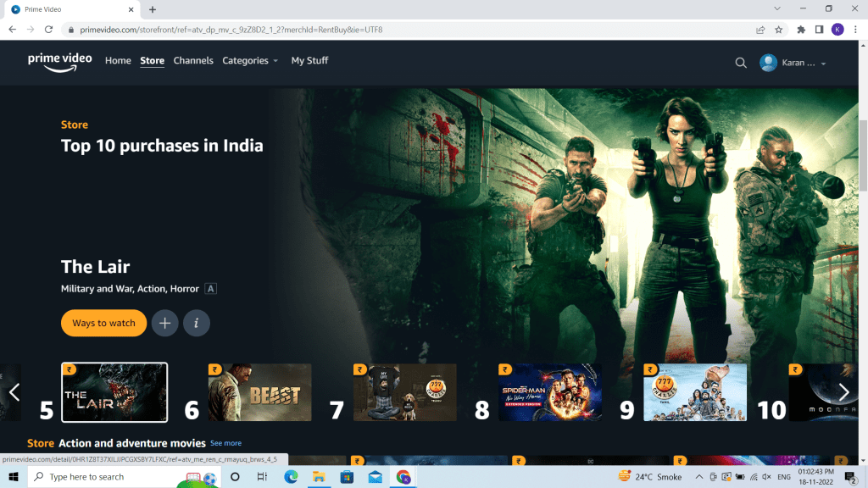Select The Lair thumbnail
Image resolution: width=868 pixels, height=488 pixels.
(x=114, y=392)
